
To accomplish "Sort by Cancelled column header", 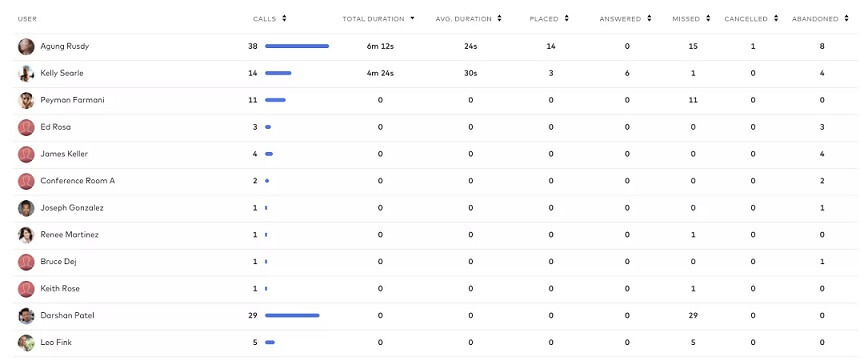I will tap(751, 19).
